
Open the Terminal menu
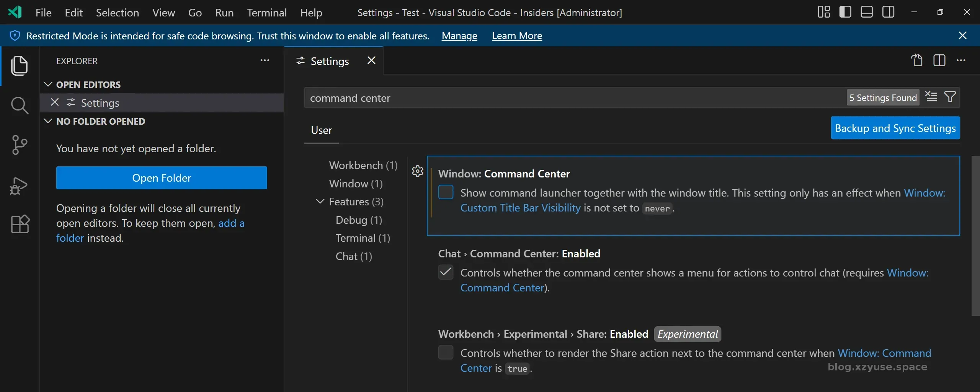pyautogui.click(x=266, y=13)
